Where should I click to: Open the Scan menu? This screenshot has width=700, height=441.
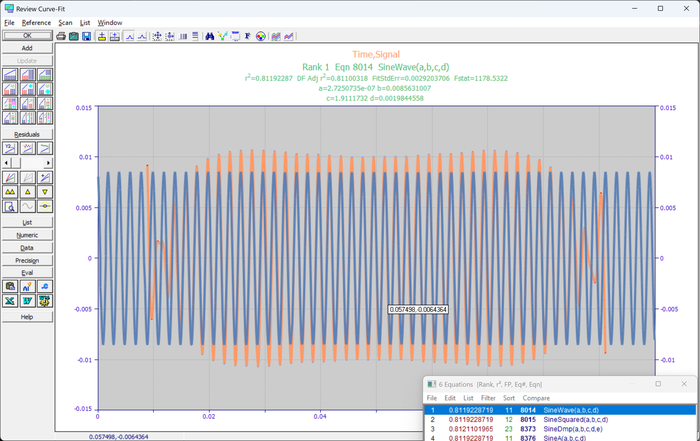click(65, 23)
